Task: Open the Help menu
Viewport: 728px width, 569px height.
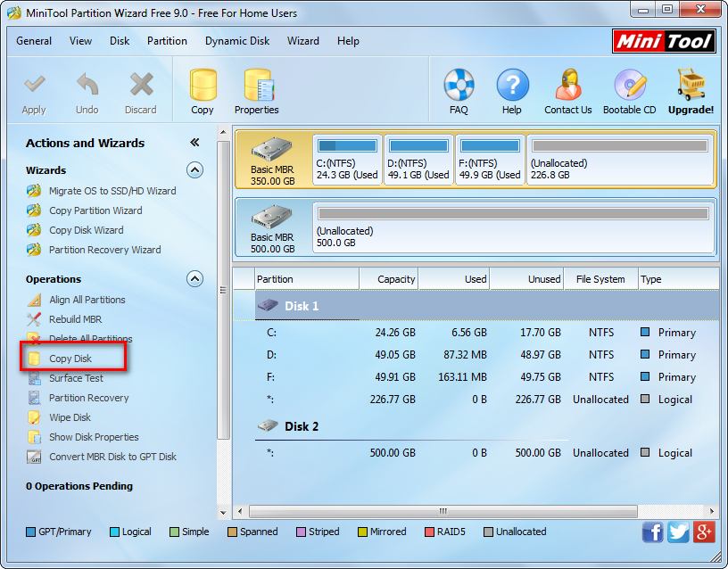Action: coord(348,41)
